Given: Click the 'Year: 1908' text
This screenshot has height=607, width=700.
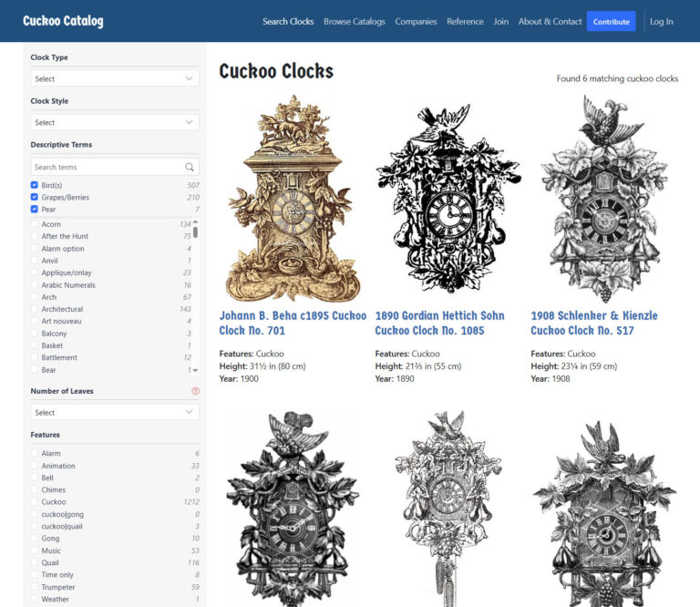Looking at the screenshot, I should [x=550, y=378].
